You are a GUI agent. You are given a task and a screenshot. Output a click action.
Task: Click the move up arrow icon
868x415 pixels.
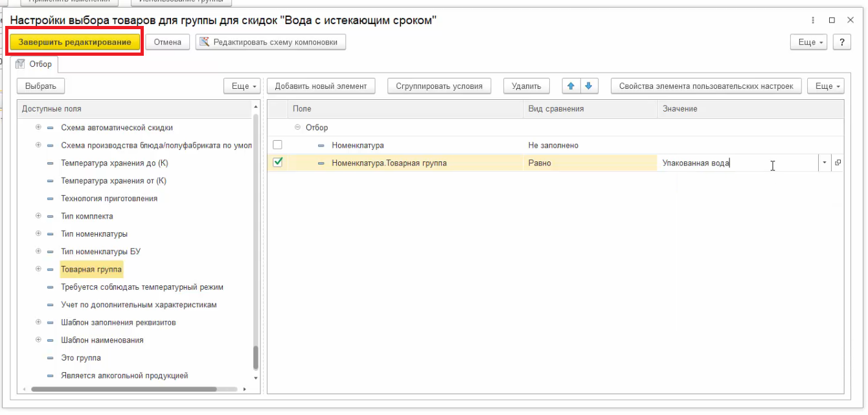pyautogui.click(x=571, y=86)
